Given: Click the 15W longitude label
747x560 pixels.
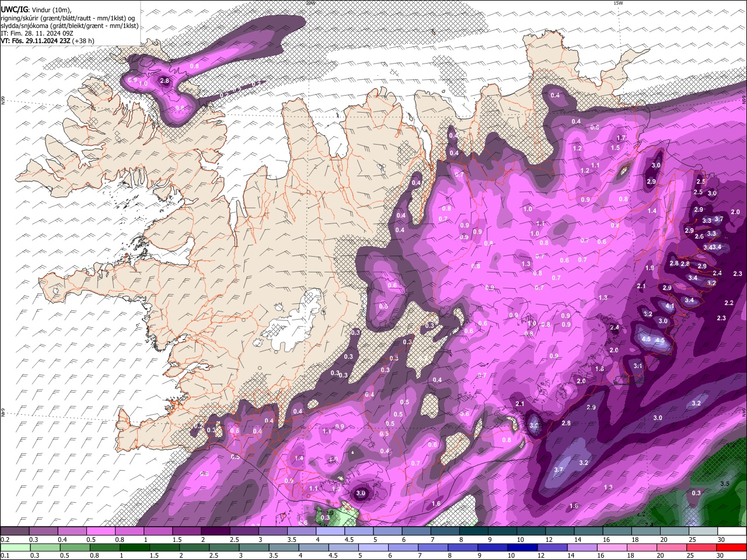Looking at the screenshot, I should pos(618,3).
